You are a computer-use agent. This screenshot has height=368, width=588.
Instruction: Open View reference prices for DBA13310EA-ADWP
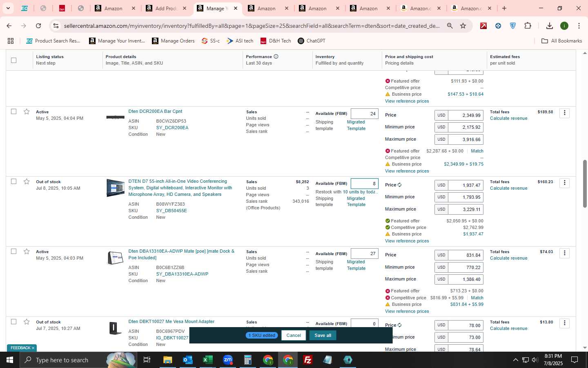click(407, 311)
